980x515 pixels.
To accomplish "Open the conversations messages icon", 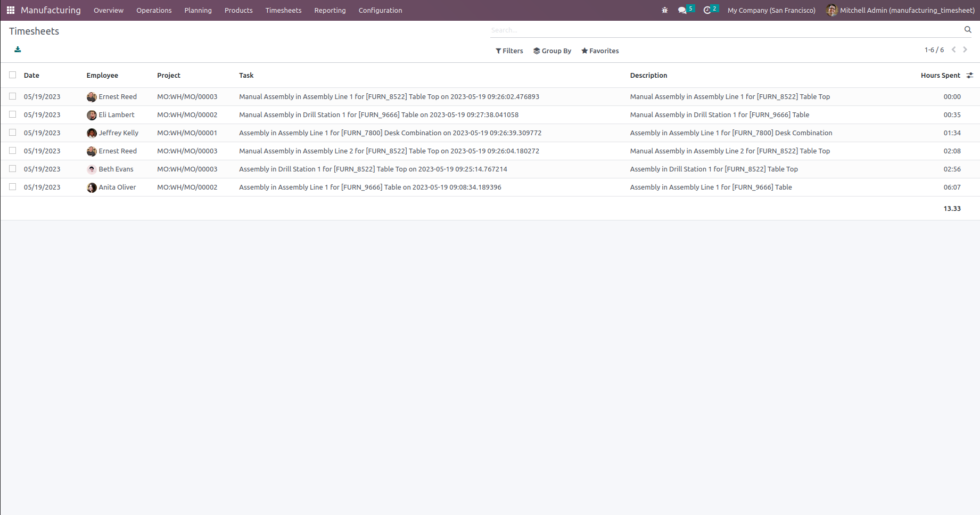I will pyautogui.click(x=682, y=10).
